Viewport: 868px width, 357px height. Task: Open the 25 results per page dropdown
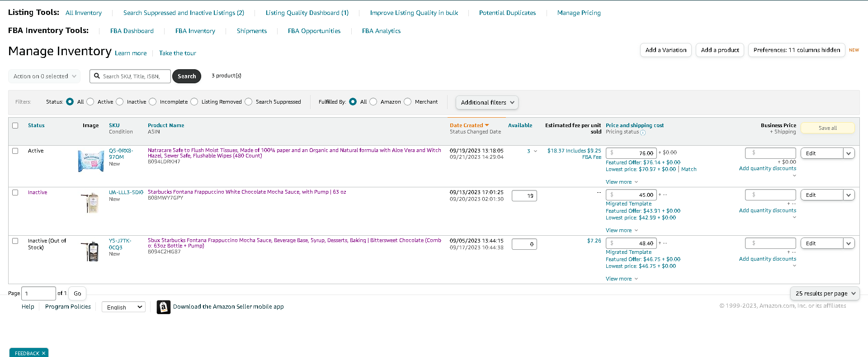825,294
